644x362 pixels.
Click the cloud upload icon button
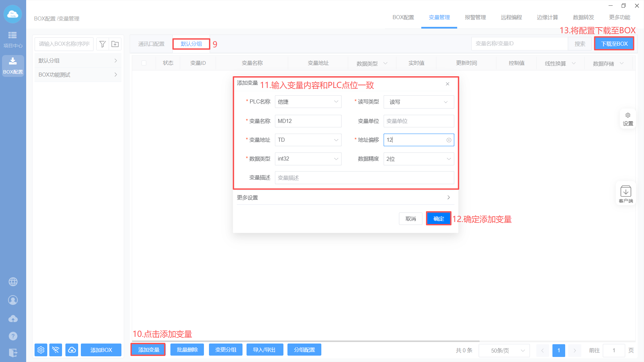[x=72, y=350]
